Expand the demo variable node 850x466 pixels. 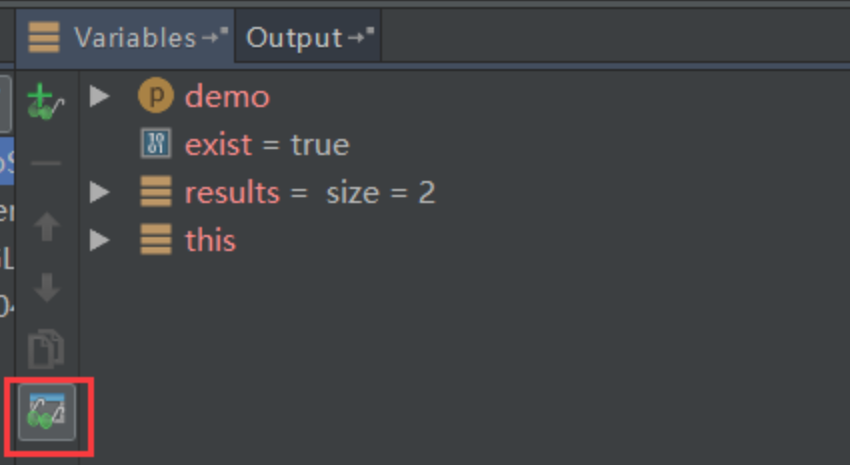point(100,96)
